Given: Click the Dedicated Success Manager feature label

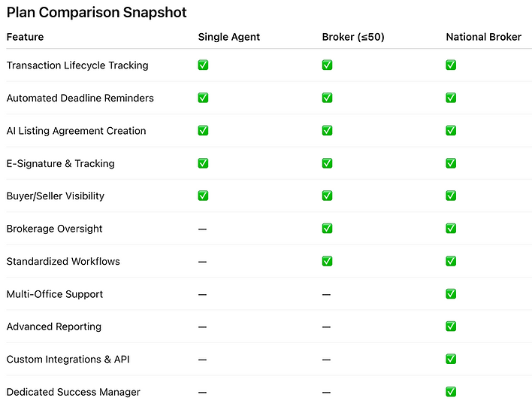Looking at the screenshot, I should [74, 392].
